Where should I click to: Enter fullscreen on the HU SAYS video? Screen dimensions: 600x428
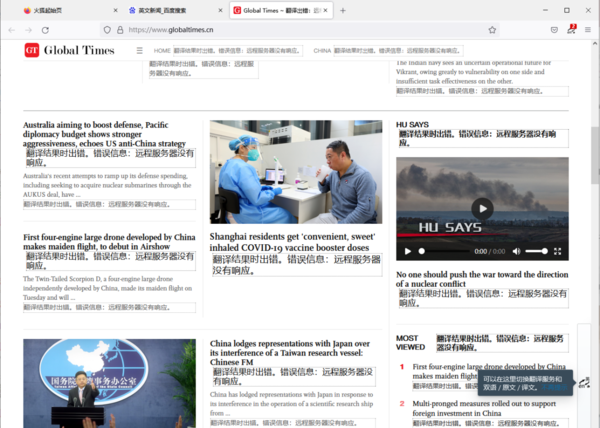pos(558,251)
